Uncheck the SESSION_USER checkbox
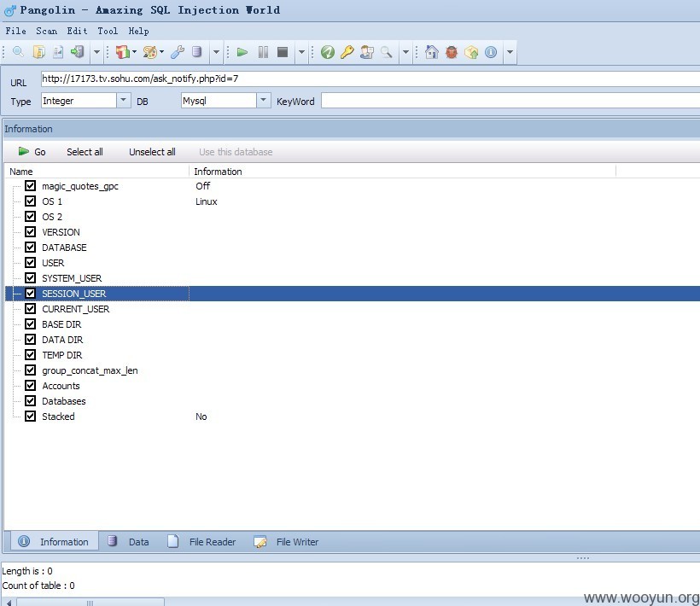 click(31, 293)
